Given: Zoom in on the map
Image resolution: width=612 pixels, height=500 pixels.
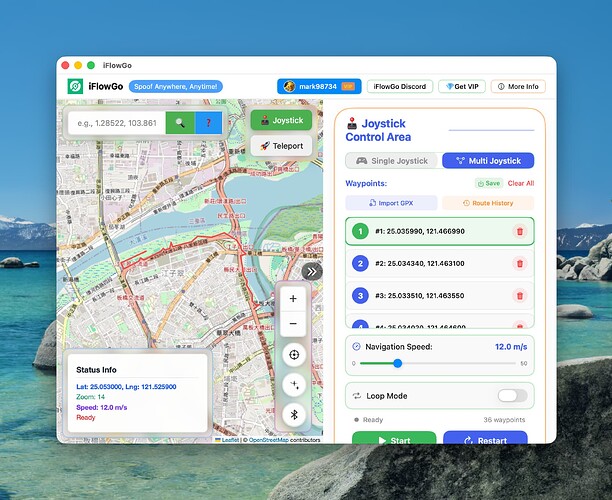Looking at the screenshot, I should tap(293, 299).
